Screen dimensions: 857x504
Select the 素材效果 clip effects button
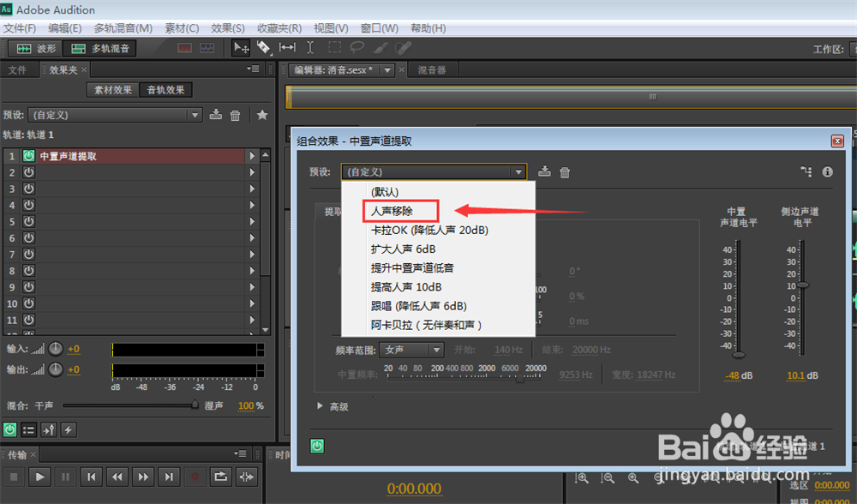112,90
